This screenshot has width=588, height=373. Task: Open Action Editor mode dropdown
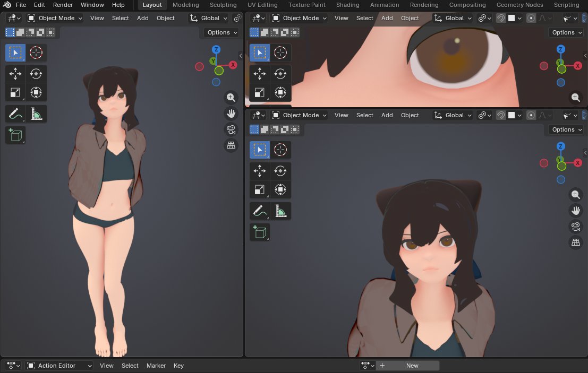click(x=59, y=366)
